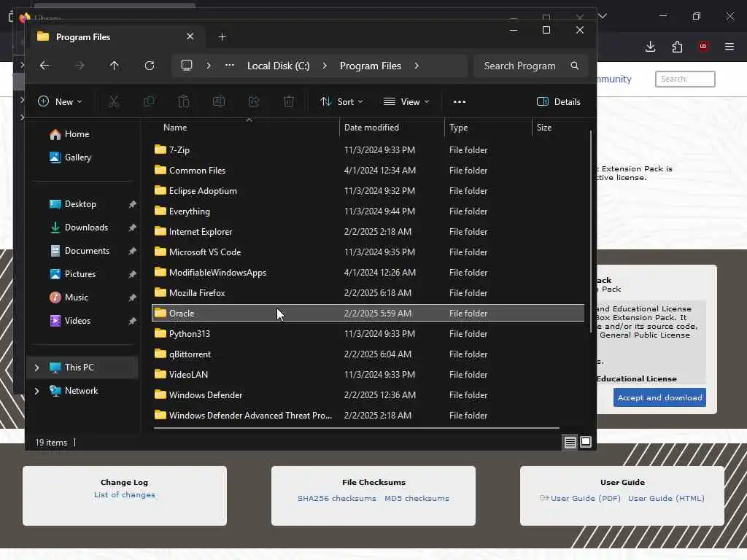Switch to details list view icon in status bar
The width and height of the screenshot is (747, 560).
pyautogui.click(x=570, y=443)
